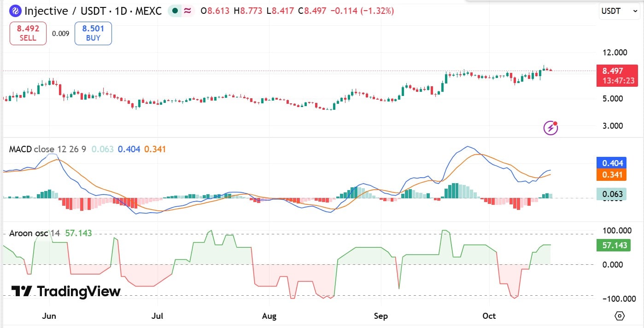644x328 pixels.
Task: Click the Aug label on the time axis
Action: [269, 316]
